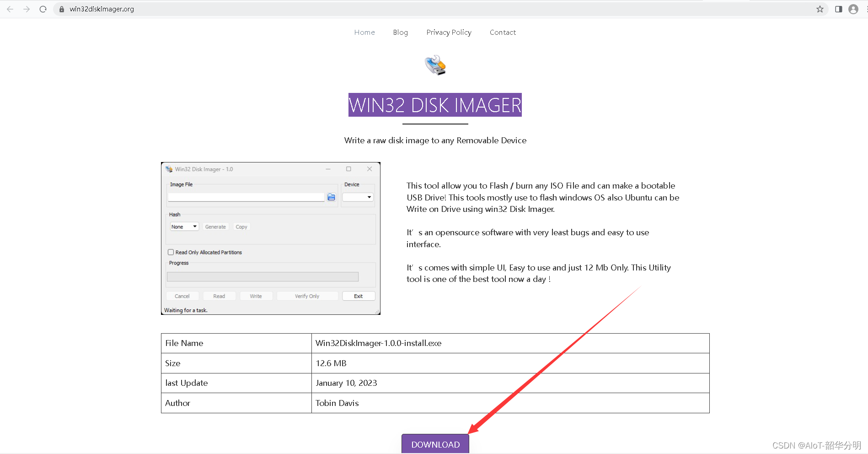Click the Author label cell
This screenshot has width=868, height=454.
[236, 403]
